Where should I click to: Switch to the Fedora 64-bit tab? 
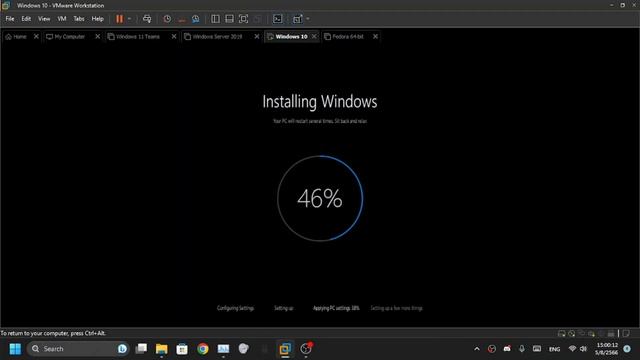pos(344,37)
